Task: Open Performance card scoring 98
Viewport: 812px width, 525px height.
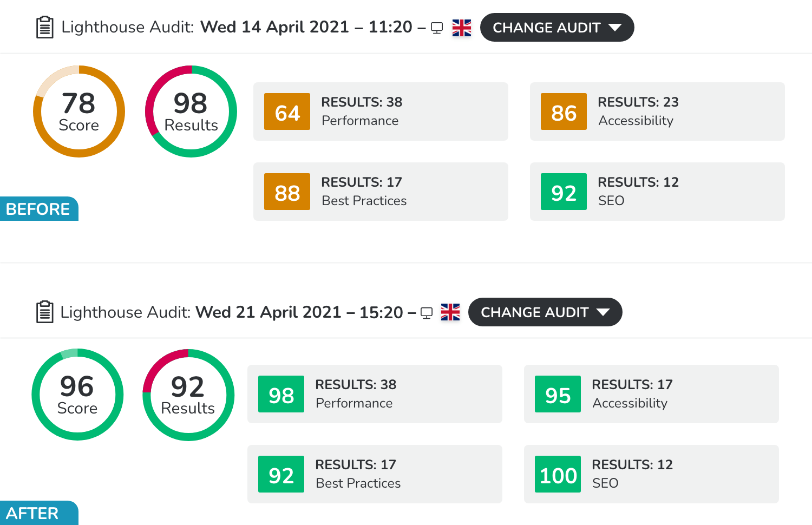Action: [375, 394]
